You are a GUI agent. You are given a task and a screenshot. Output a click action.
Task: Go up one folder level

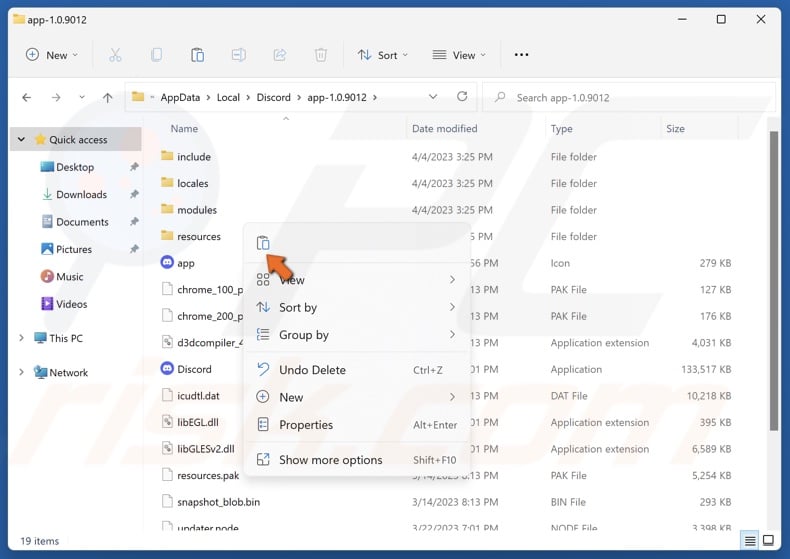pyautogui.click(x=108, y=98)
